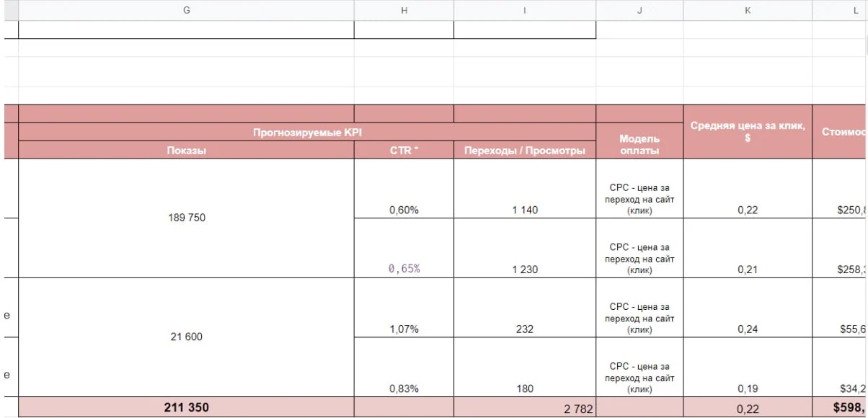Click the 'Прогнозируемые KPI' header cell
Viewport: 868px width, 418px height.
(307, 132)
